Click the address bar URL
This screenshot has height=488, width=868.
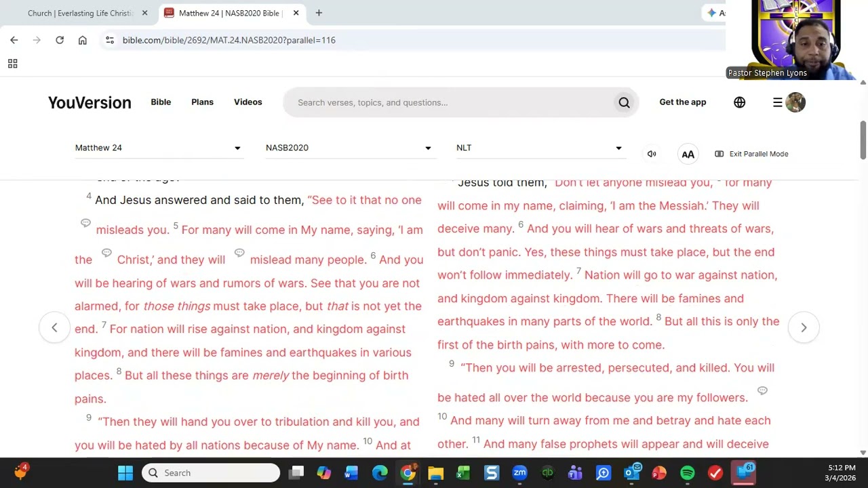[x=229, y=40]
